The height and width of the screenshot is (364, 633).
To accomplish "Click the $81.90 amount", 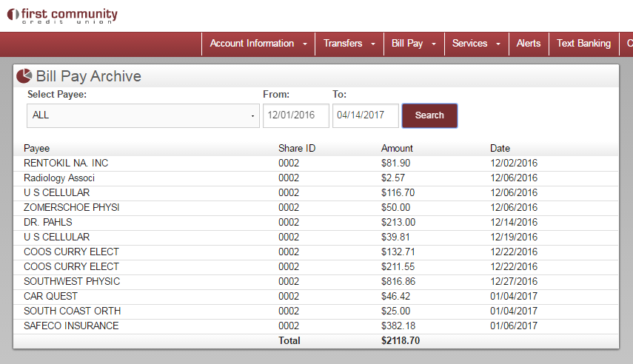I will point(395,163).
